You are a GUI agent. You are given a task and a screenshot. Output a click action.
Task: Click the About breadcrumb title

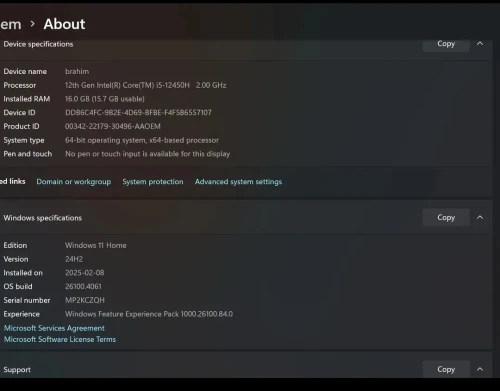64,24
